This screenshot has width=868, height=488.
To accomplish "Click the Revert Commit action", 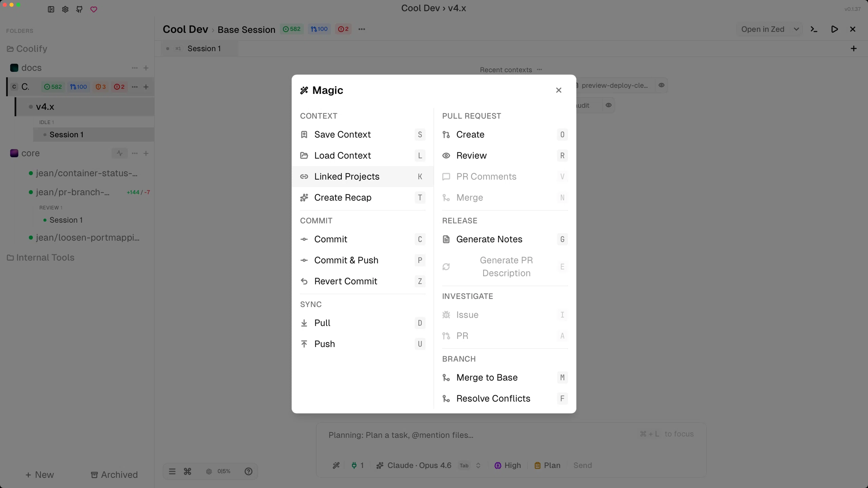I will point(346,281).
